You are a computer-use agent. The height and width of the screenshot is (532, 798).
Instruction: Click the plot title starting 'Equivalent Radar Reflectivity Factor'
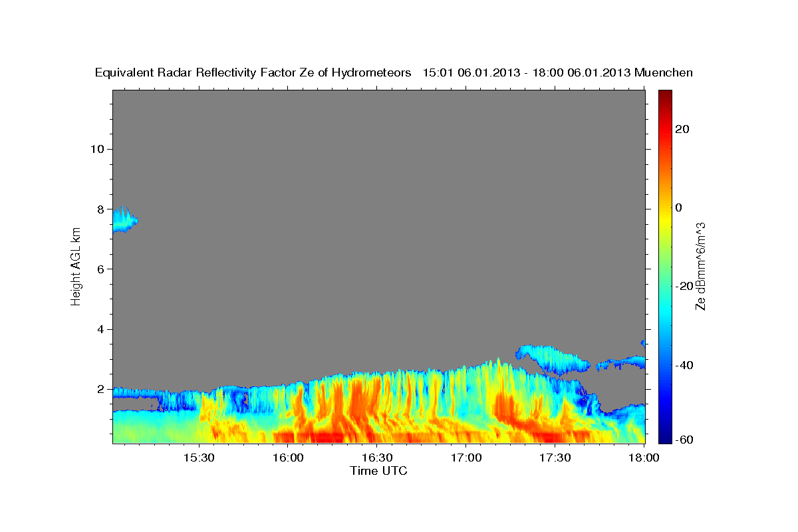[x=394, y=72]
